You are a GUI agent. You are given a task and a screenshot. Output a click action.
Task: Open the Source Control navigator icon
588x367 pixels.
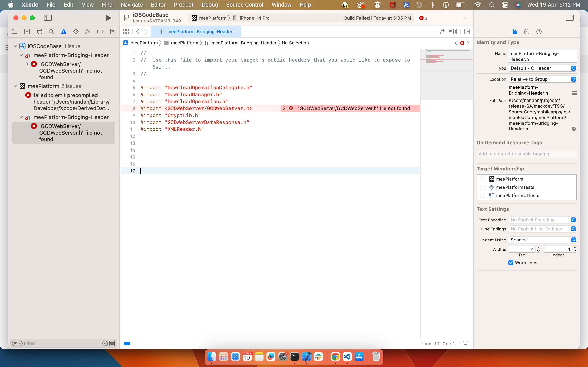point(27,32)
